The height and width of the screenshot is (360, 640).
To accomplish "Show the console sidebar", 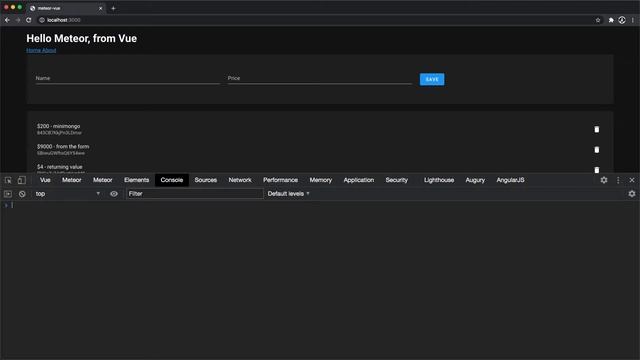I will (8, 194).
